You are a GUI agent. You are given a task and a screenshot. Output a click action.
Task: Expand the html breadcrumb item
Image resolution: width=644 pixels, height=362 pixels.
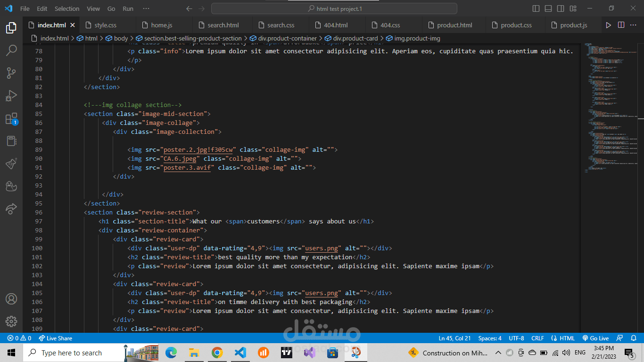(87, 38)
